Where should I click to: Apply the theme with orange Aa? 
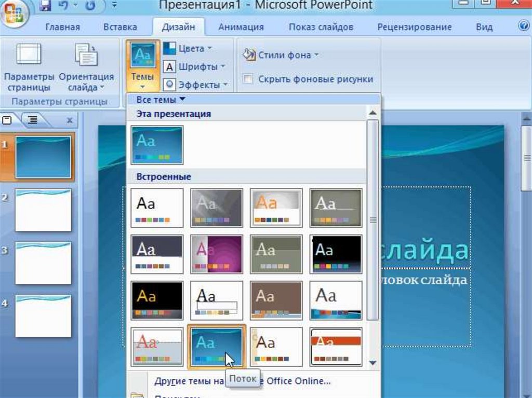click(x=276, y=208)
